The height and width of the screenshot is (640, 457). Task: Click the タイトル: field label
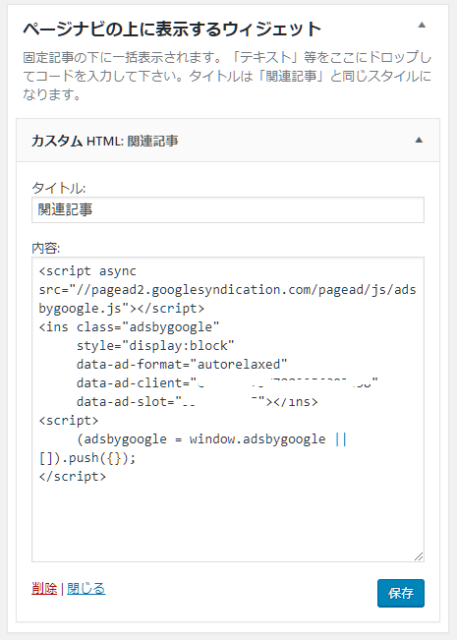pos(59,188)
